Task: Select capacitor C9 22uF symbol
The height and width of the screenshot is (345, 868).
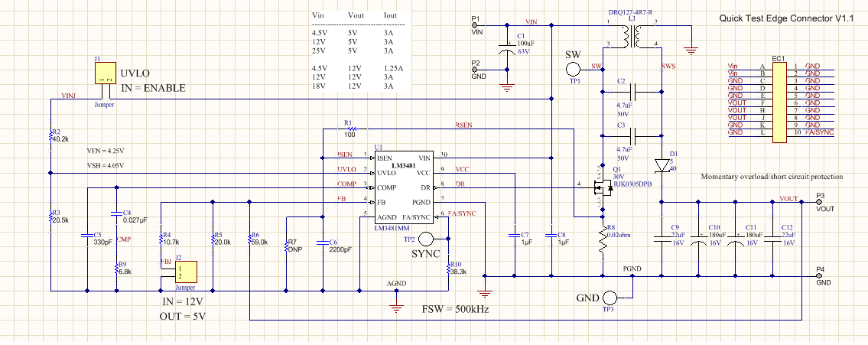Action: (x=662, y=239)
